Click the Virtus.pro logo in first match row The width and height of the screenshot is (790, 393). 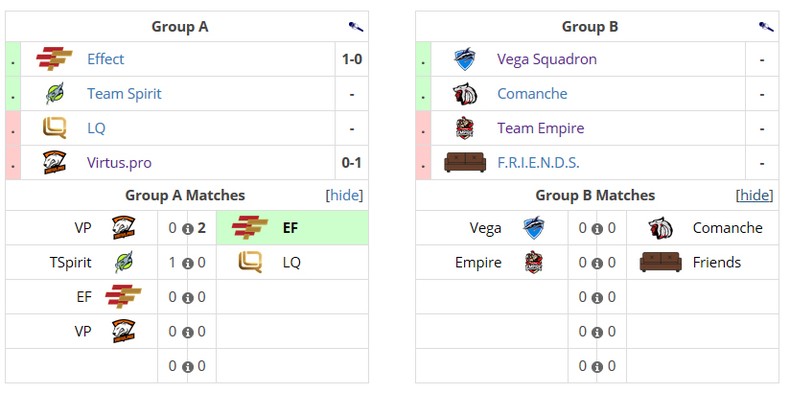tap(123, 228)
